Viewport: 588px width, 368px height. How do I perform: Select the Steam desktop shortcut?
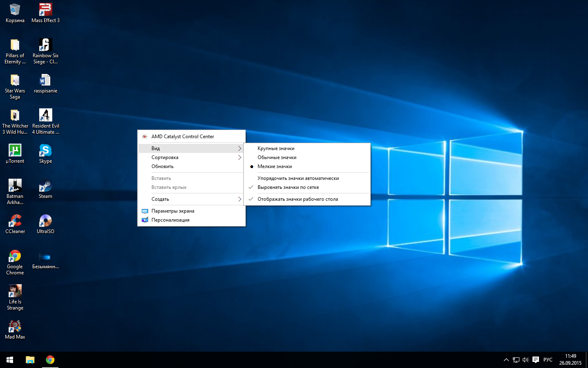pyautogui.click(x=45, y=189)
